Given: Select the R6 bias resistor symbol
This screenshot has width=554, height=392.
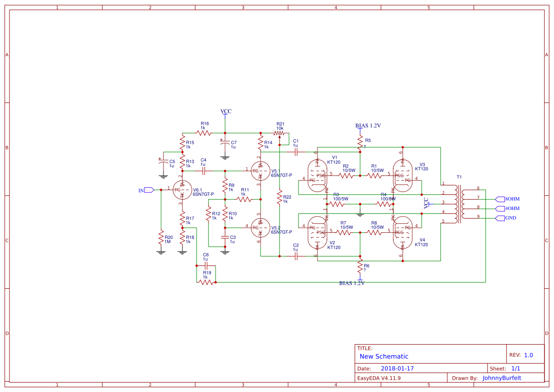Looking at the screenshot, I should pyautogui.click(x=360, y=266).
